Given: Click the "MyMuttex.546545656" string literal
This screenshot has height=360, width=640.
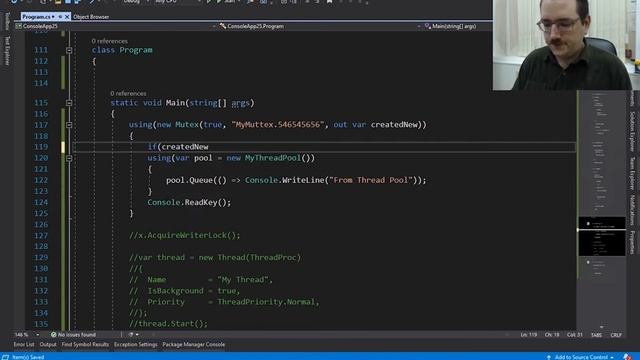Looking at the screenshot, I should tap(278, 125).
